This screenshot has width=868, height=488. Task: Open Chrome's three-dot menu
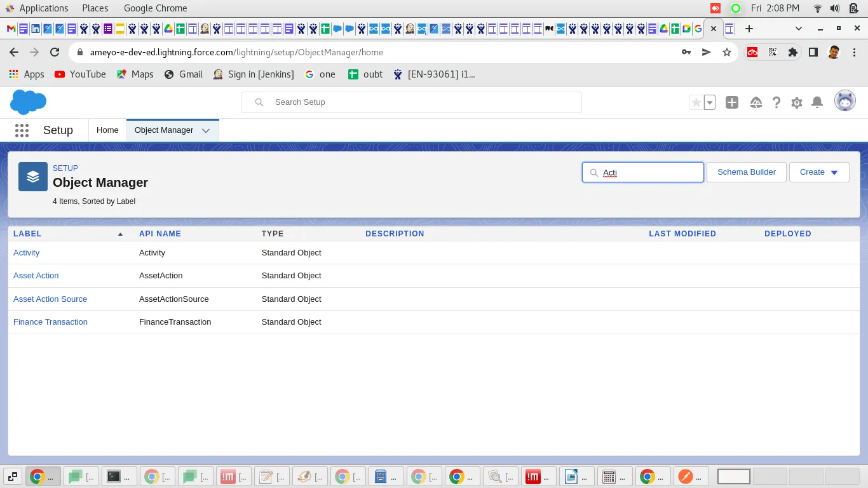point(853,52)
